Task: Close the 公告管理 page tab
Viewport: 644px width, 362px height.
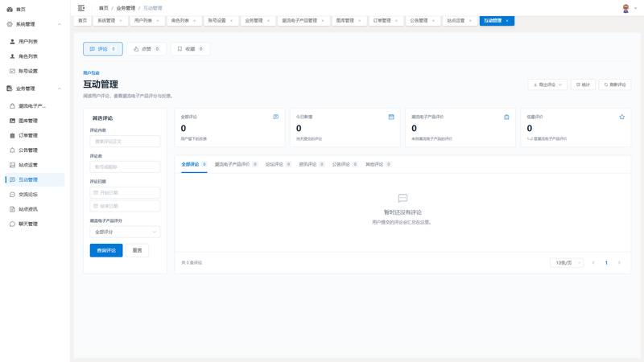Action: point(433,21)
